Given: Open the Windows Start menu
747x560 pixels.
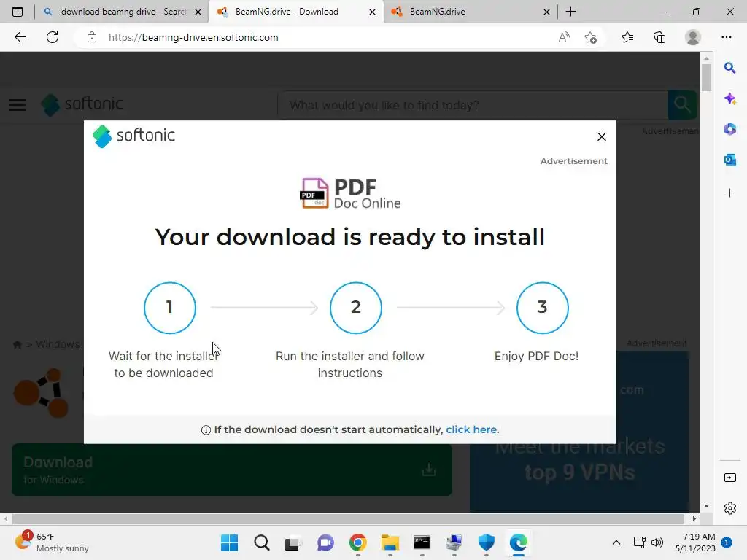Looking at the screenshot, I should [x=230, y=542].
